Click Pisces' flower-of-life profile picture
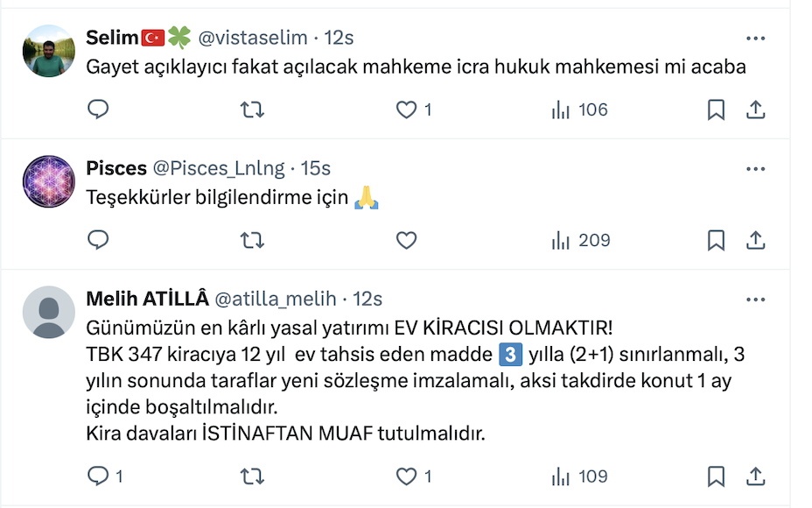 click(48, 181)
